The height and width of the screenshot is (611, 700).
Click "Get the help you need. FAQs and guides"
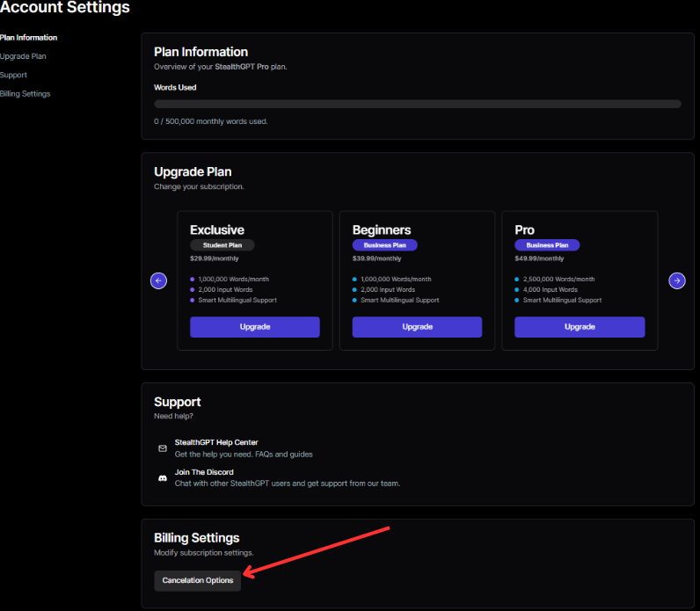point(244,455)
